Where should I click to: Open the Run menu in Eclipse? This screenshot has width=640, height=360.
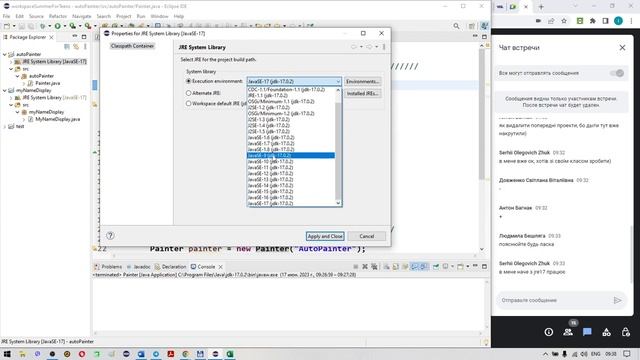[141, 16]
